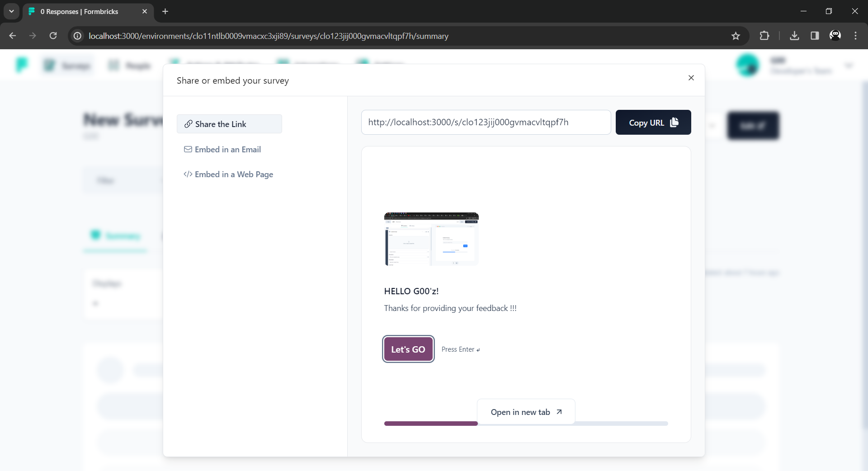Toggle the browser side panel icon
868x471 pixels.
(x=815, y=36)
